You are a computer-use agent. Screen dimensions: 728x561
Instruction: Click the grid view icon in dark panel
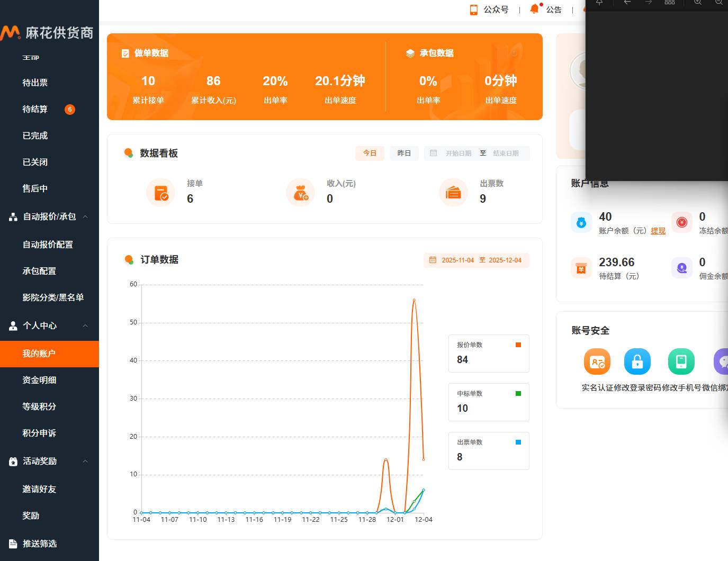click(670, 3)
